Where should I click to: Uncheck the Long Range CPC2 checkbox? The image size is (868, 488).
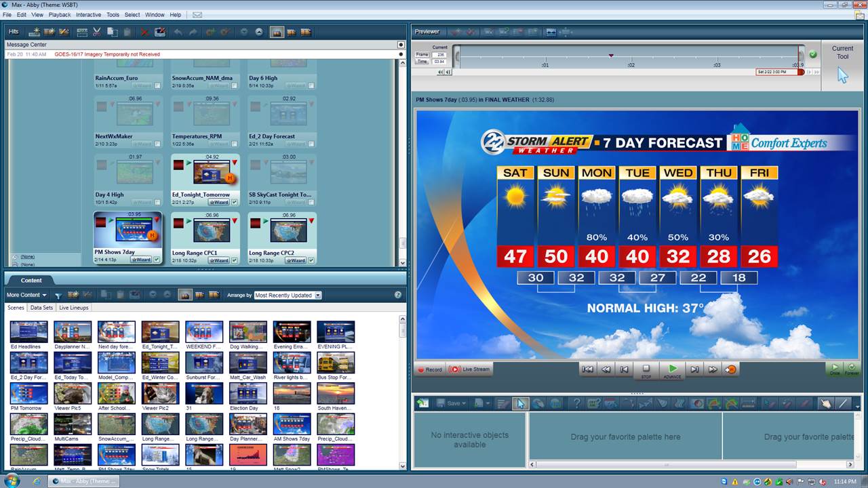coord(311,260)
